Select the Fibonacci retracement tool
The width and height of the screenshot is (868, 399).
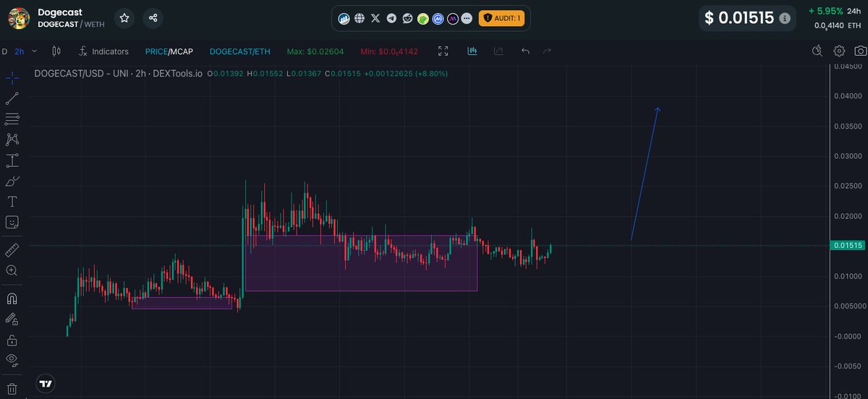pyautogui.click(x=12, y=119)
